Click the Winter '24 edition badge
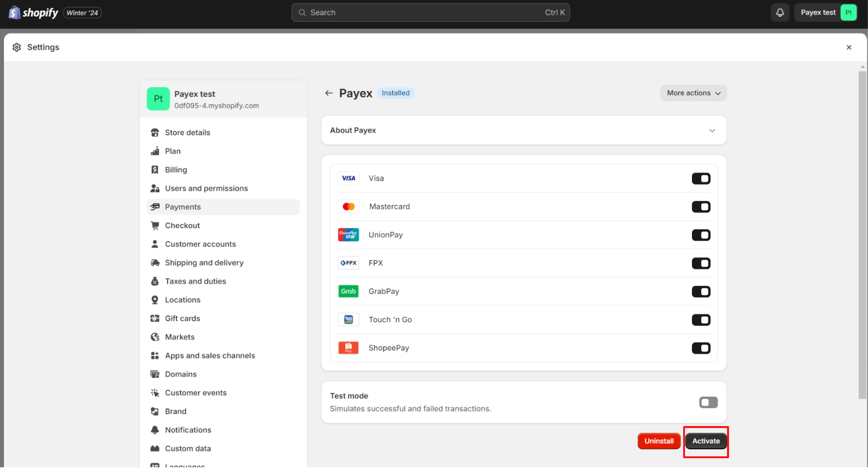868x473 pixels. click(x=82, y=13)
